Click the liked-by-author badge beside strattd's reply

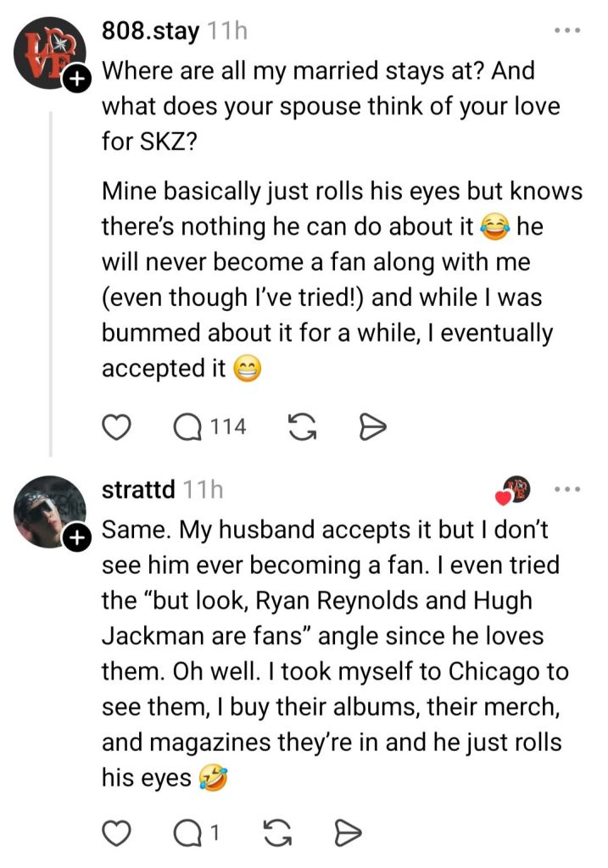513,490
